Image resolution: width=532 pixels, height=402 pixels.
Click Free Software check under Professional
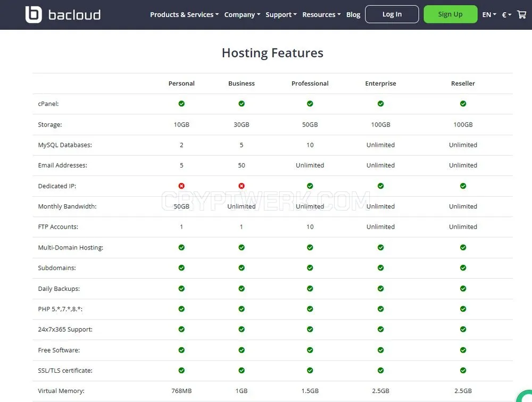[310, 350]
